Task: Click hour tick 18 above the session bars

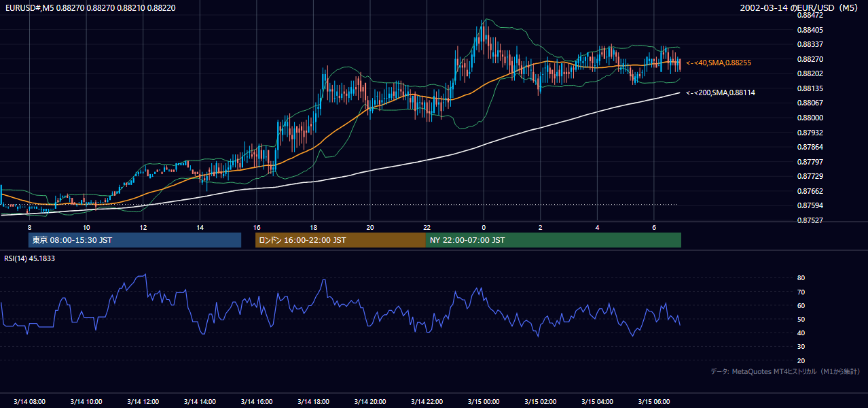Action: [313, 227]
